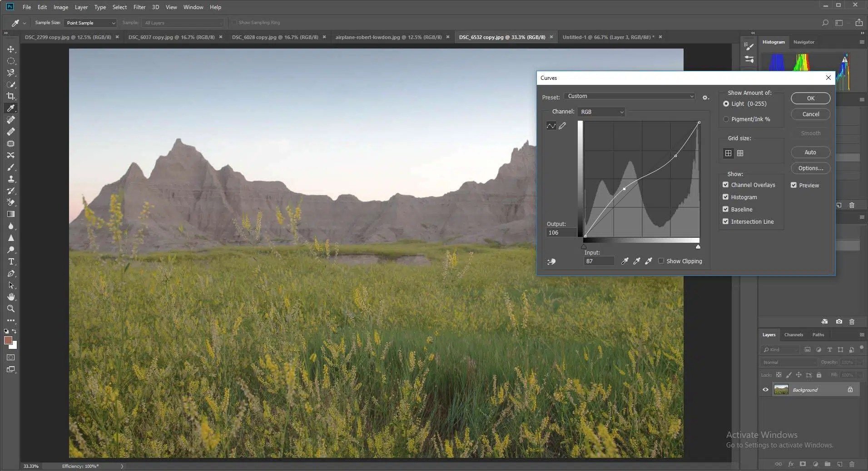868x471 pixels.
Task: Pick the white point eyedropper in Curves
Action: (x=649, y=261)
